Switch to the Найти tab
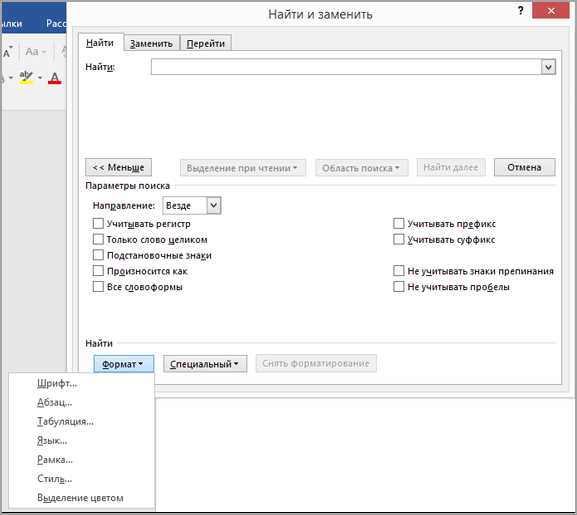This screenshot has height=515, width=577. click(x=100, y=43)
